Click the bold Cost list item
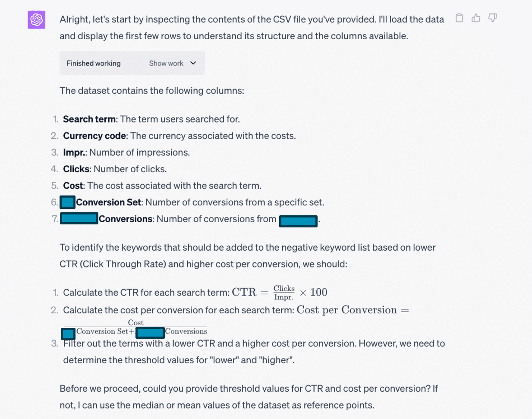The image size is (532, 419). click(72, 186)
